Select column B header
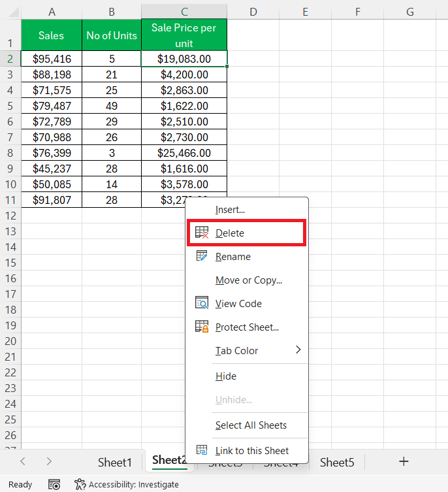The height and width of the screenshot is (492, 448). [x=112, y=12]
